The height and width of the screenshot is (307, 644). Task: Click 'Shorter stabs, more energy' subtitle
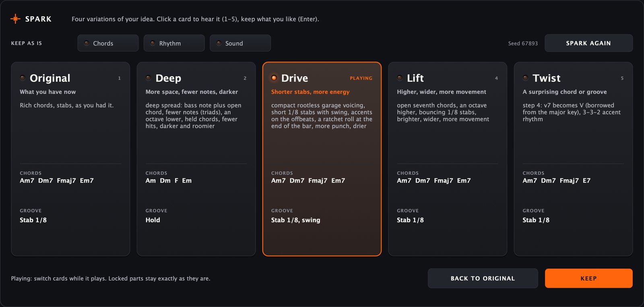[x=310, y=92]
